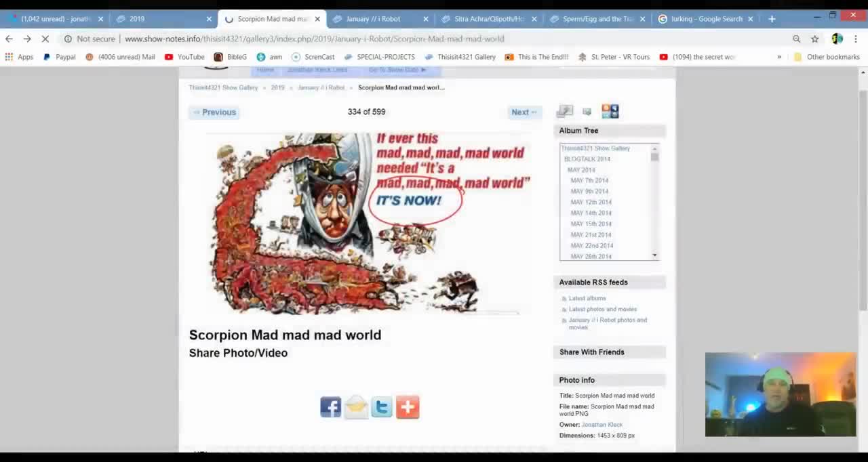Open Latest photos and movies feed

click(603, 310)
